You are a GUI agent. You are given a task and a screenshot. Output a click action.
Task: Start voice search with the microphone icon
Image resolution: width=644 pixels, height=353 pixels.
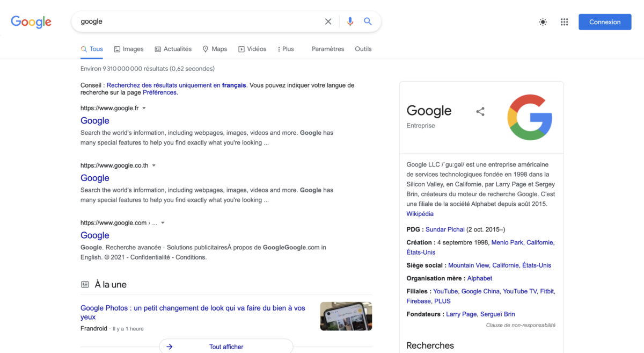pyautogui.click(x=350, y=21)
